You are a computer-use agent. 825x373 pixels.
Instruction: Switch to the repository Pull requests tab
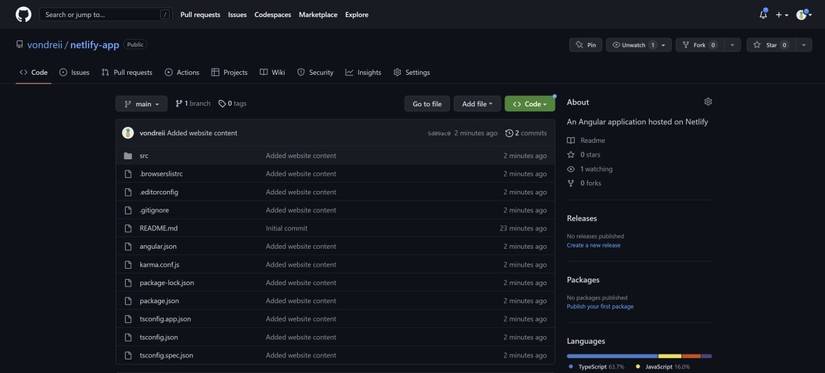coord(127,73)
